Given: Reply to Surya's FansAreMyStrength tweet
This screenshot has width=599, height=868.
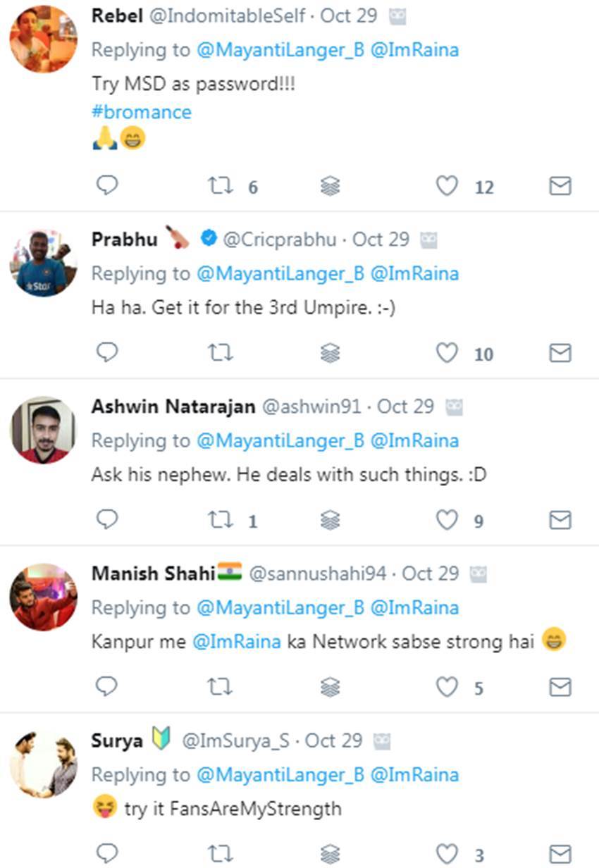Looking at the screenshot, I should (x=106, y=854).
